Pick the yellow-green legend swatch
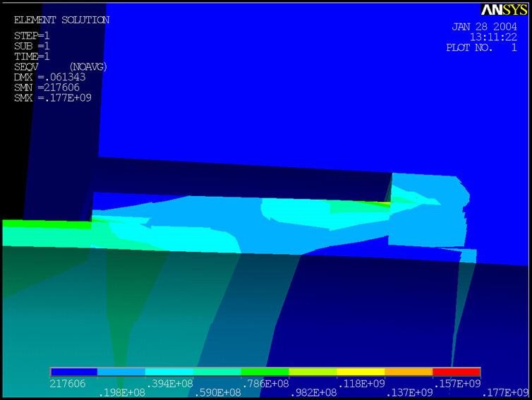 [313, 372]
